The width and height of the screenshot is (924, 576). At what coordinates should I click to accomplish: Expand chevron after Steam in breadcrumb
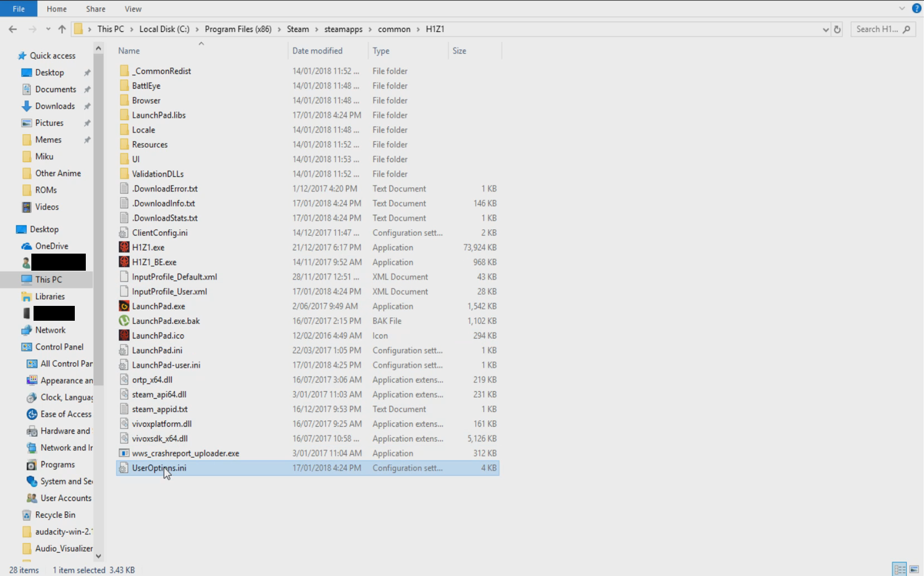point(317,29)
